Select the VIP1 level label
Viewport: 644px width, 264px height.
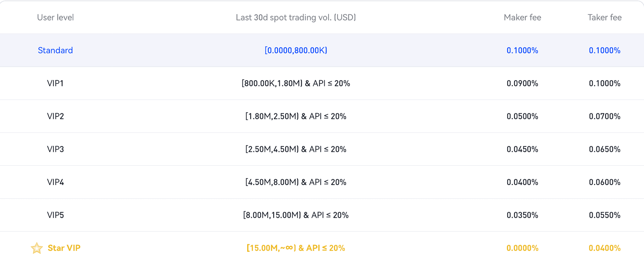(x=55, y=83)
